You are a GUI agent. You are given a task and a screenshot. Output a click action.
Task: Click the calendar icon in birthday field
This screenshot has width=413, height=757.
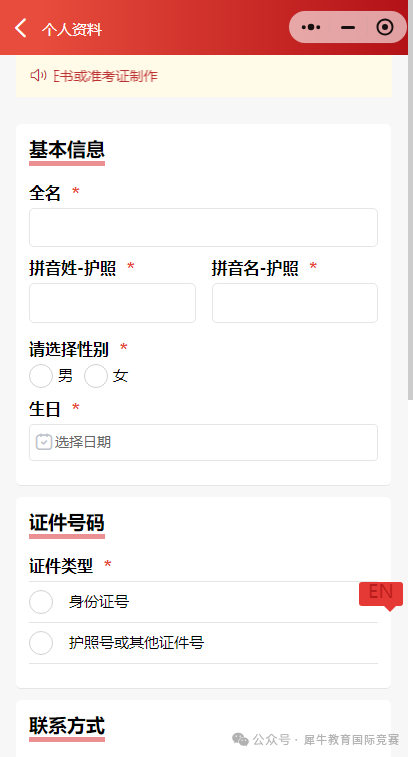pyautogui.click(x=43, y=442)
